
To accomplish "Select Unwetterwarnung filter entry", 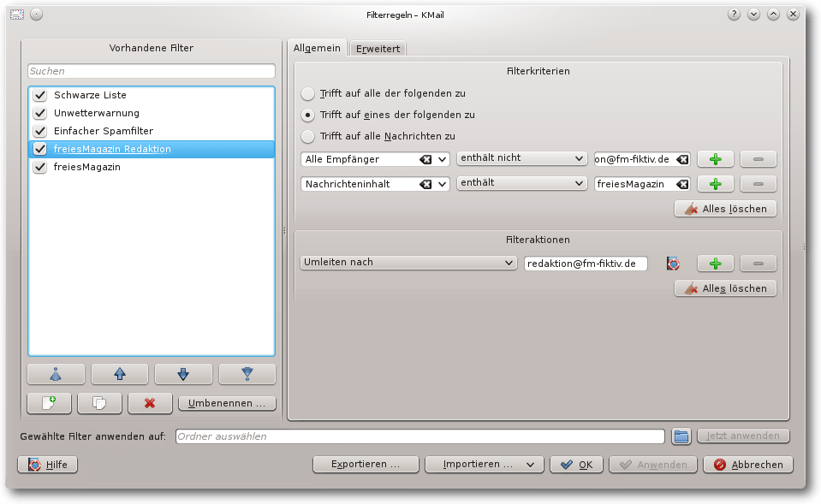I will click(152, 113).
